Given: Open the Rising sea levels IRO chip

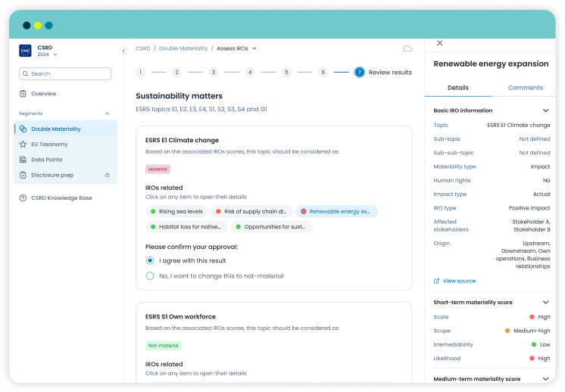Looking at the screenshot, I should click(x=176, y=212).
